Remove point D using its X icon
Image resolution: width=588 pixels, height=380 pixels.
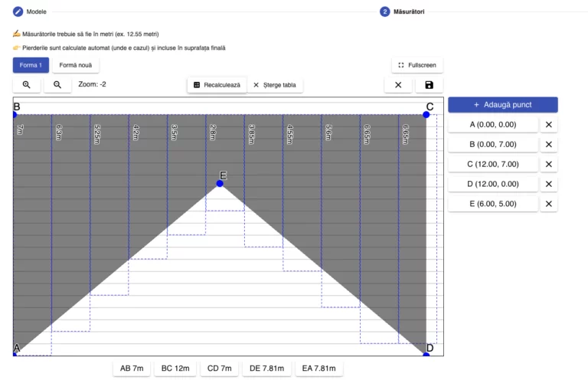pos(548,184)
